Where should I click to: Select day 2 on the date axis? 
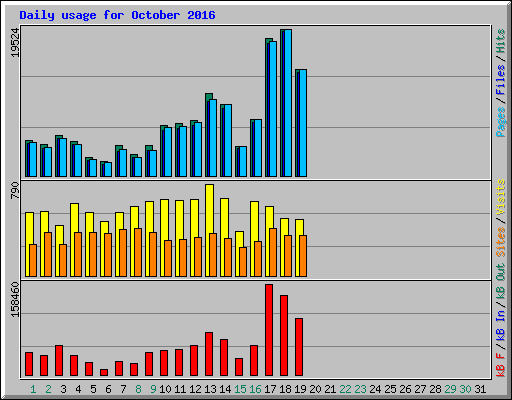tap(48, 389)
